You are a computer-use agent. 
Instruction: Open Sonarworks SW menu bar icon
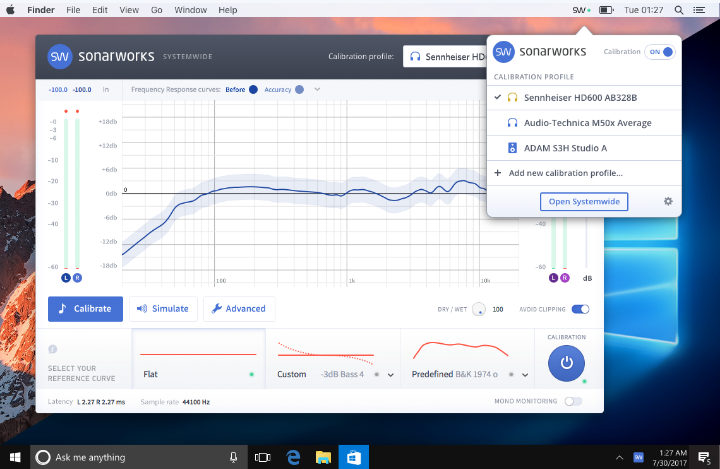coord(581,10)
